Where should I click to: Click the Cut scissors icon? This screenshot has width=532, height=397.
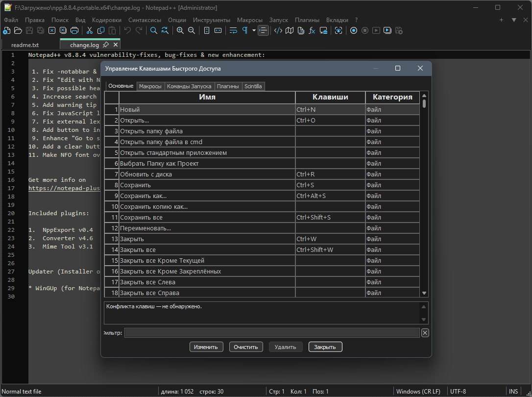pos(90,30)
